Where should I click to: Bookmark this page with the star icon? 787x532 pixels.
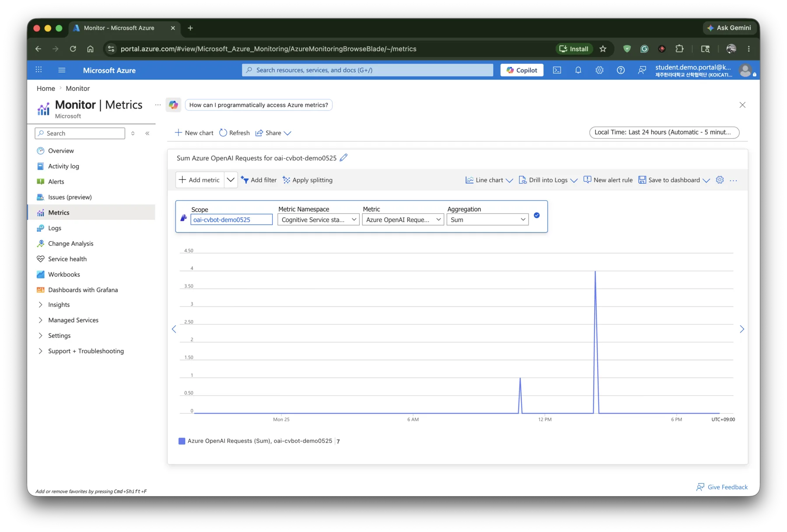tap(603, 49)
